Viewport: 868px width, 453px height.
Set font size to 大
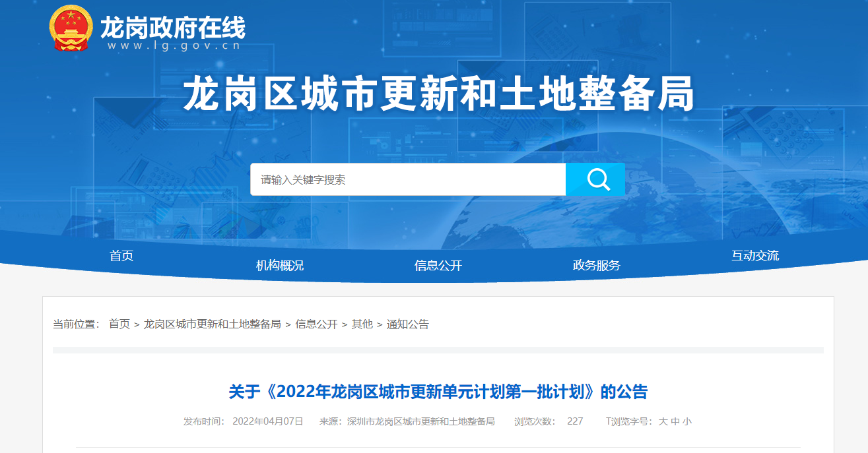coord(663,421)
